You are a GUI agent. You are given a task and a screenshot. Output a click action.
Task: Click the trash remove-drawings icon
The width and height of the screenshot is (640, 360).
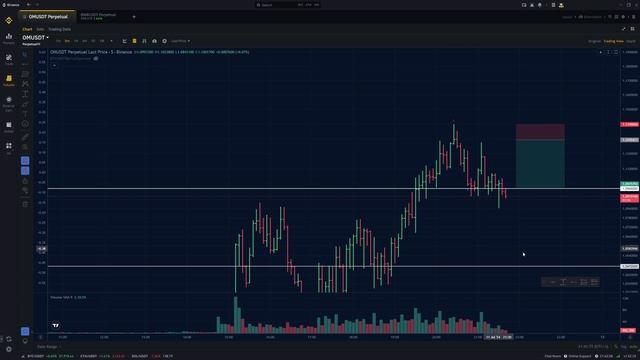(x=25, y=204)
